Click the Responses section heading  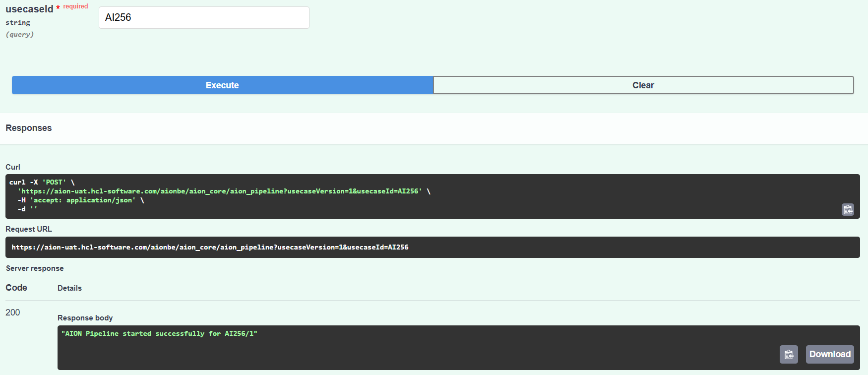[x=29, y=128]
